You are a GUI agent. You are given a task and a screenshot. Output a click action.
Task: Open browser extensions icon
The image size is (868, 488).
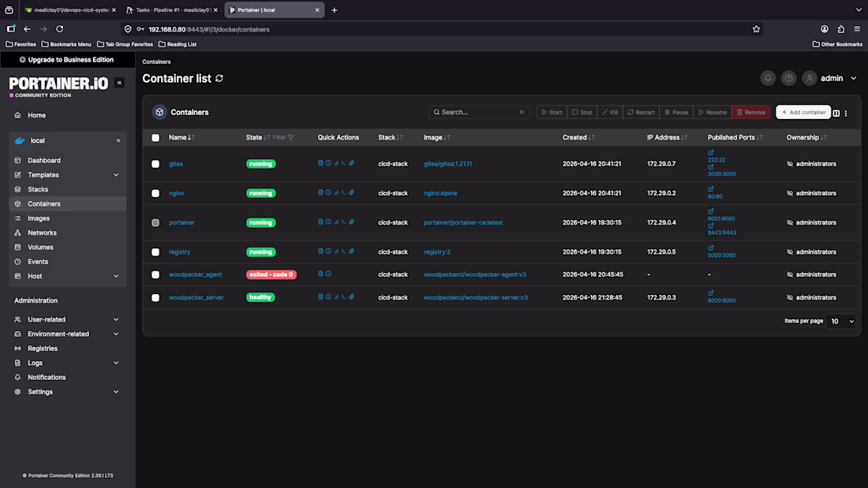pos(841,29)
